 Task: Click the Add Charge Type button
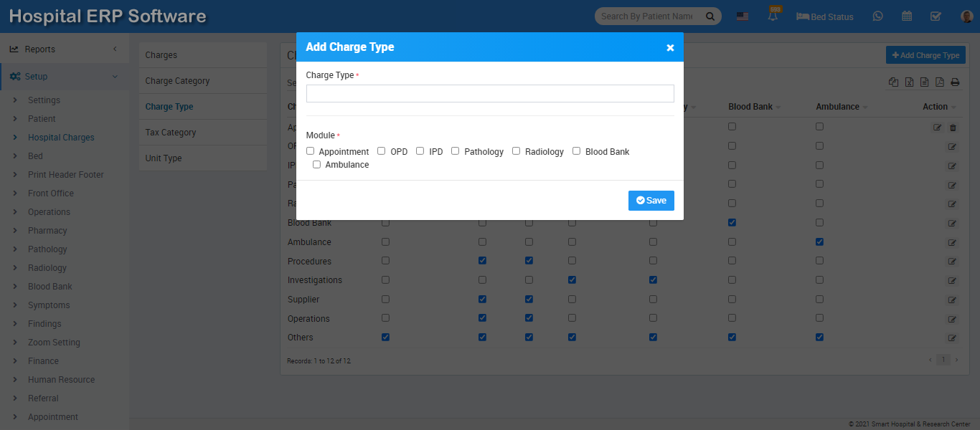pos(925,54)
